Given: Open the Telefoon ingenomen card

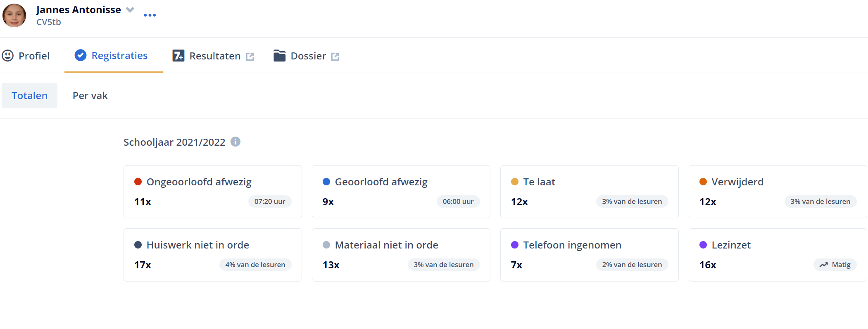Looking at the screenshot, I should pyautogui.click(x=590, y=255).
